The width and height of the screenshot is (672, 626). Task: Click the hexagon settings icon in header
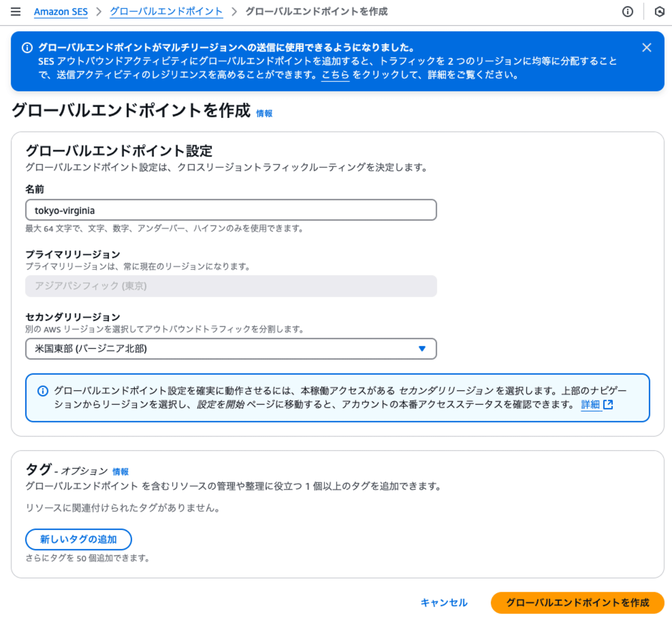(x=659, y=12)
